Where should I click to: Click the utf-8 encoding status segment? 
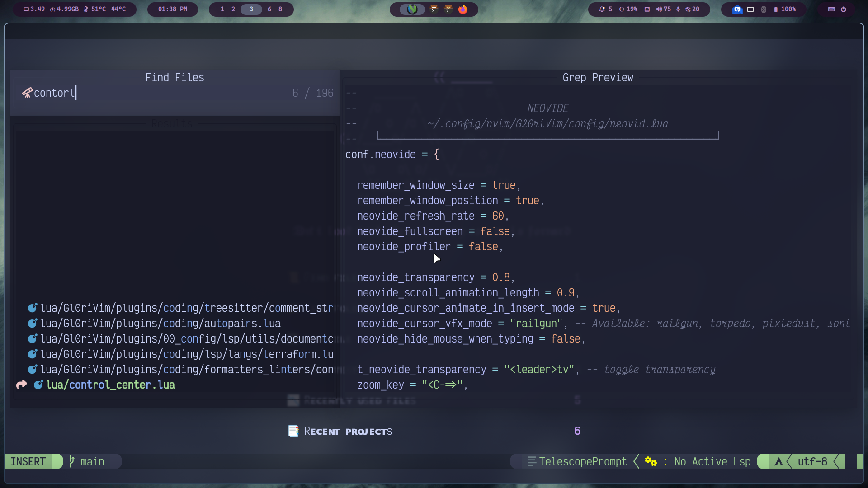click(812, 461)
